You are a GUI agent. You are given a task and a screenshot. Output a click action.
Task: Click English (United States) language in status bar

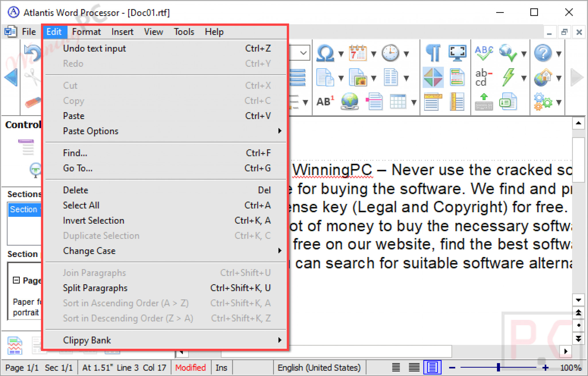click(319, 367)
